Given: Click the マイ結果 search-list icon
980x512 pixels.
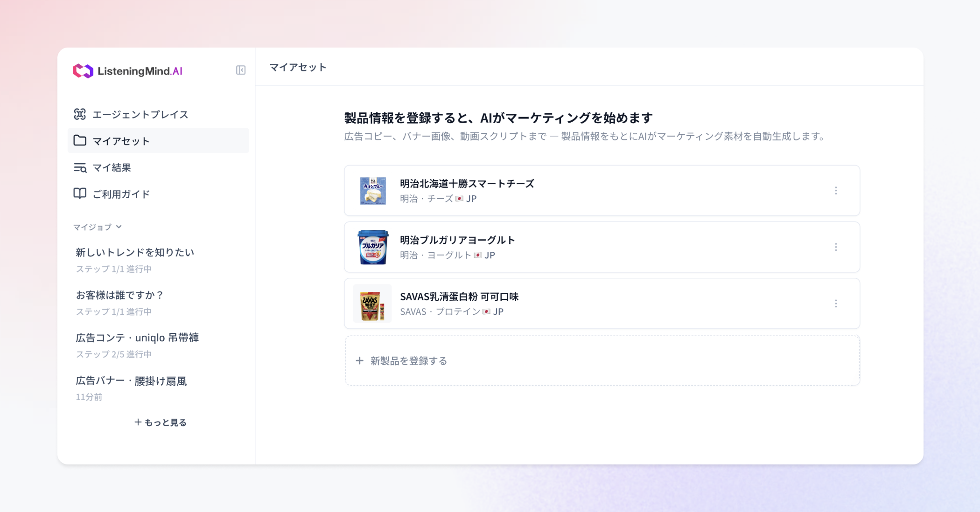Looking at the screenshot, I should [x=80, y=167].
